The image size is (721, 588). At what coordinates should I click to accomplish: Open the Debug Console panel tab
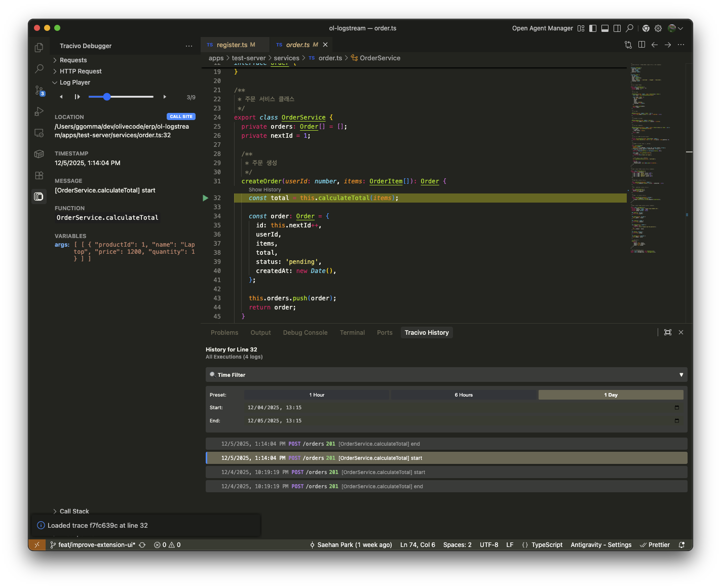click(x=305, y=333)
